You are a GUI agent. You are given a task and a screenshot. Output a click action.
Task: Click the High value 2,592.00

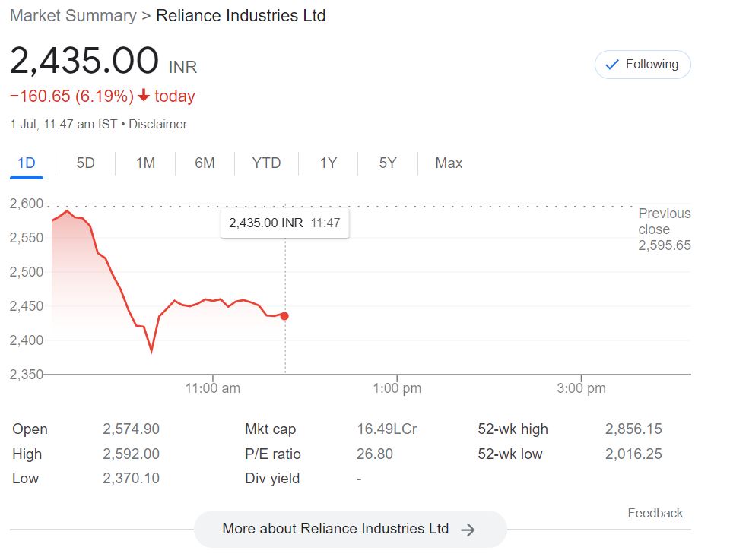pyautogui.click(x=132, y=454)
